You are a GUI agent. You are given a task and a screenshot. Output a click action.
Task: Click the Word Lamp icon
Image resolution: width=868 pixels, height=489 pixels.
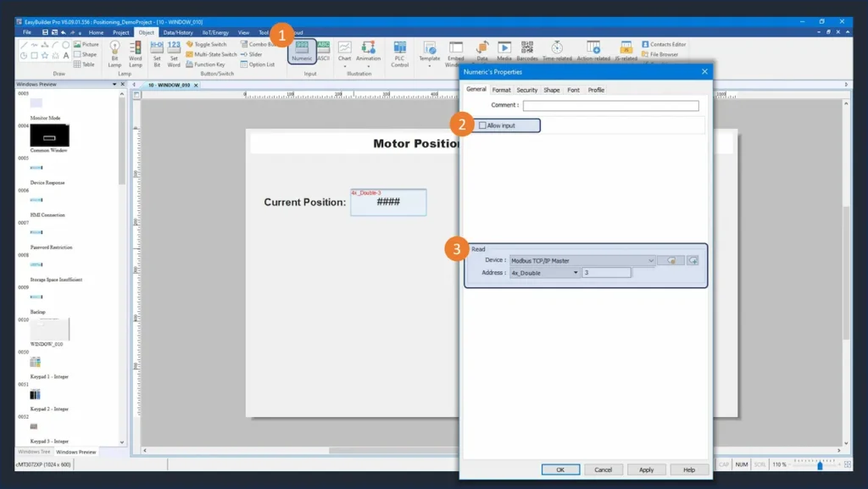click(x=135, y=53)
